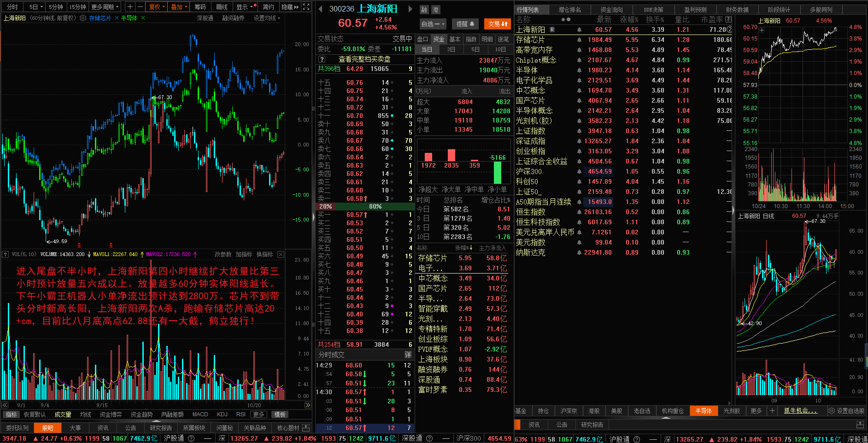
Task: Click alert bell in 半导体 row
Action: (x=579, y=70)
